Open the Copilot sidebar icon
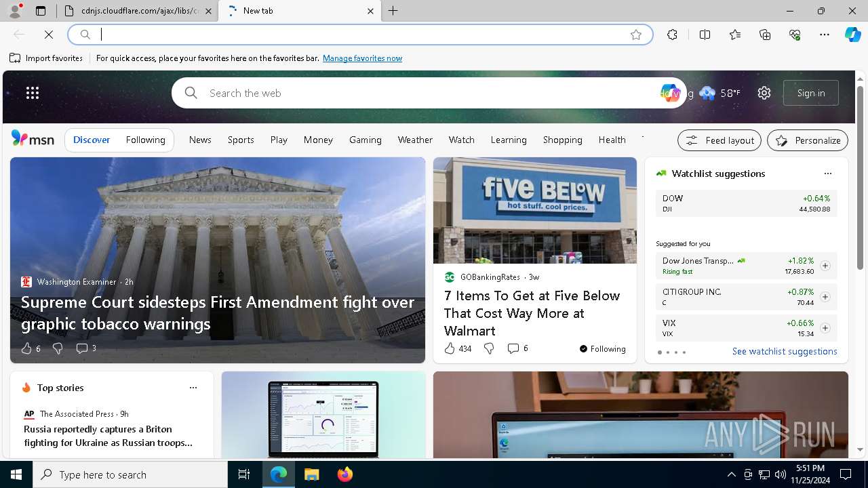The width and height of the screenshot is (868, 488). (852, 35)
